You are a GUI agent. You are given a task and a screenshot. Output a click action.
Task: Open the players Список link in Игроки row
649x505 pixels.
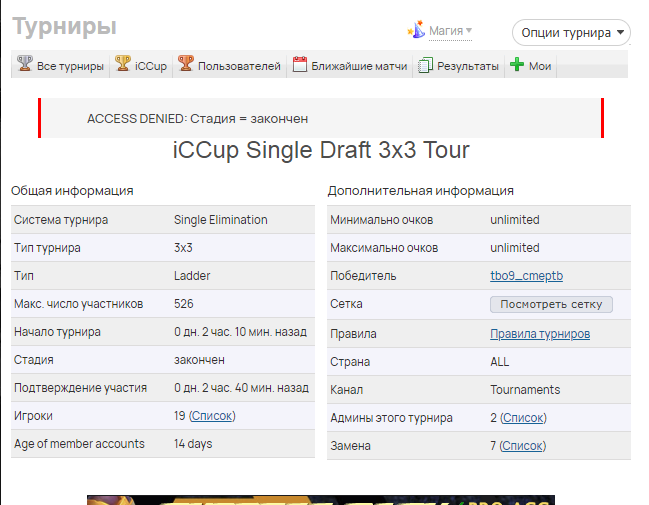coord(212,416)
